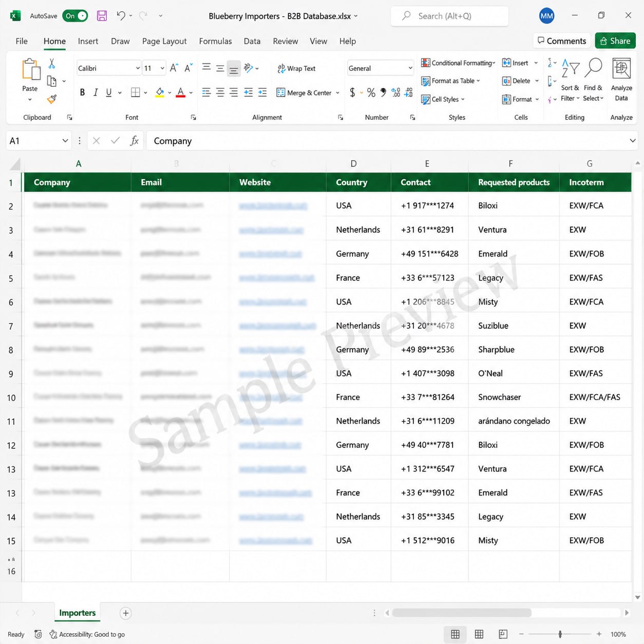The image size is (644, 644).
Task: Click the Delete cells button
Action: point(520,81)
